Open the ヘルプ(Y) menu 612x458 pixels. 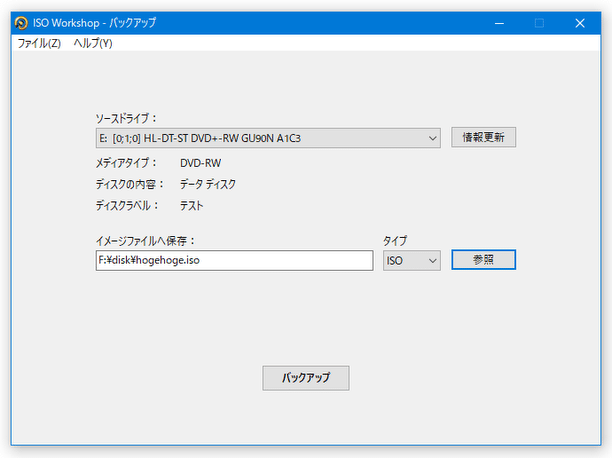[x=93, y=44]
